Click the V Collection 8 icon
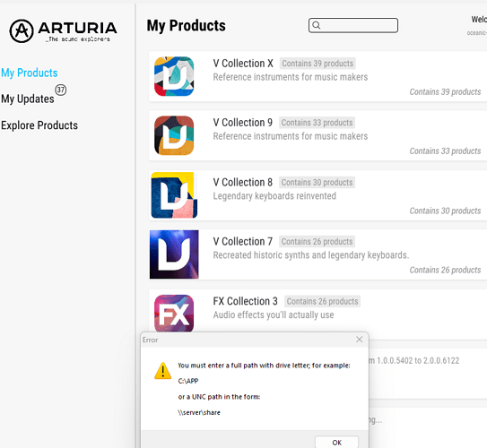The width and height of the screenshot is (487, 448). tap(174, 195)
